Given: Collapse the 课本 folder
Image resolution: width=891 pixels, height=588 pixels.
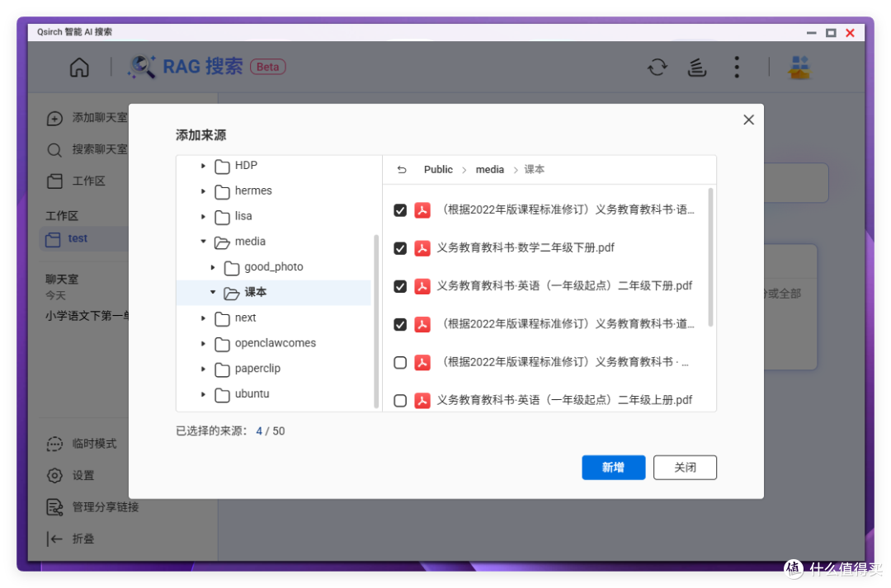Looking at the screenshot, I should point(213,292).
